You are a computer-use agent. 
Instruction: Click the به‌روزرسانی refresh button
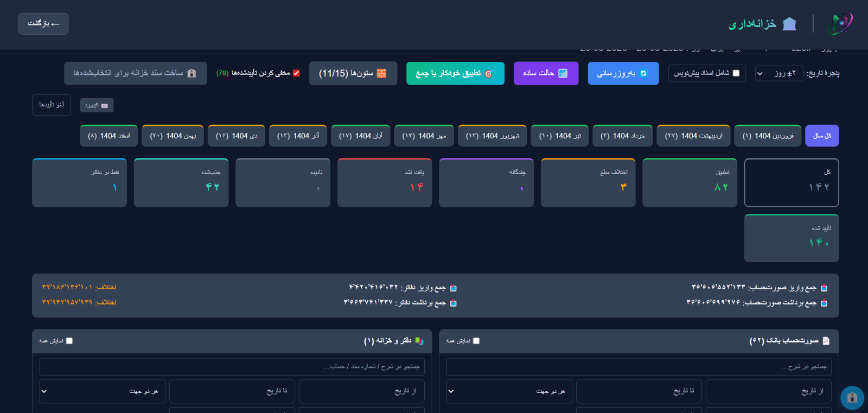(x=623, y=73)
